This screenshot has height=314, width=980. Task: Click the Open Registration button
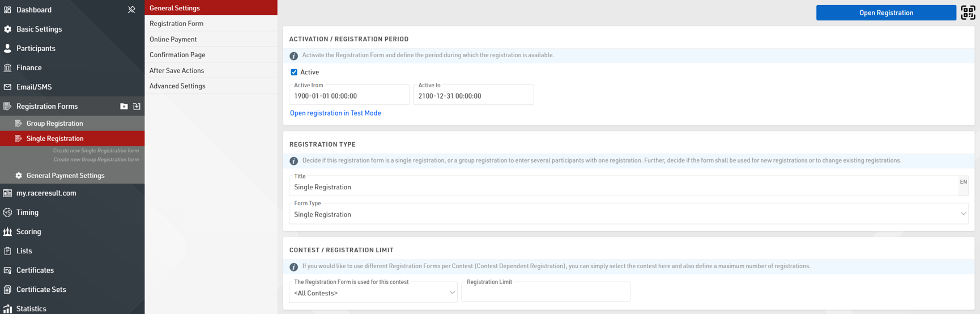(x=885, y=12)
